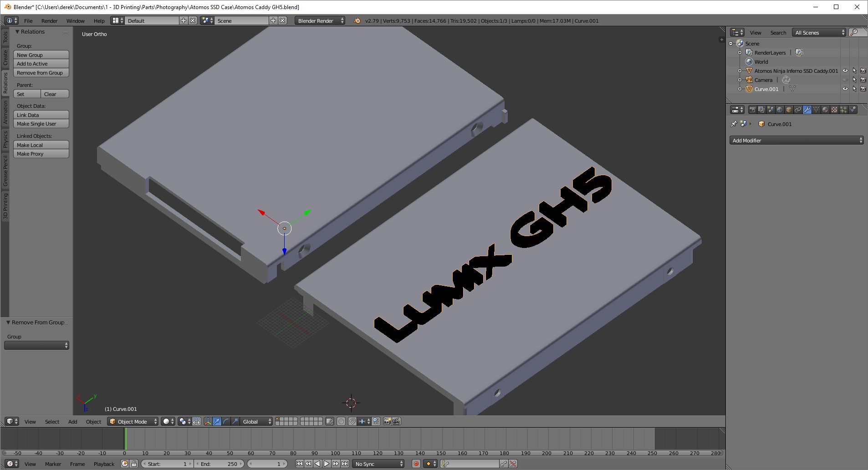Toggle selectability arrow for Camera row
Viewport: 868px width, 470px height.
tap(854, 80)
